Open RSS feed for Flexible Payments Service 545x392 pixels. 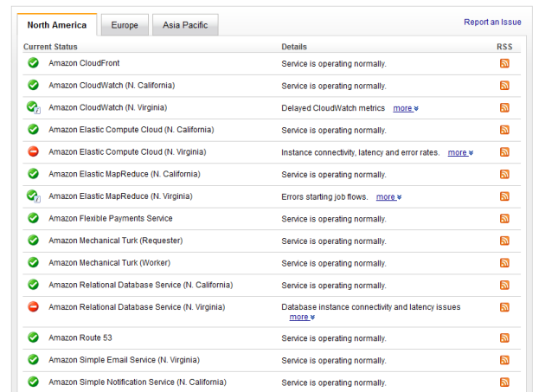(504, 218)
